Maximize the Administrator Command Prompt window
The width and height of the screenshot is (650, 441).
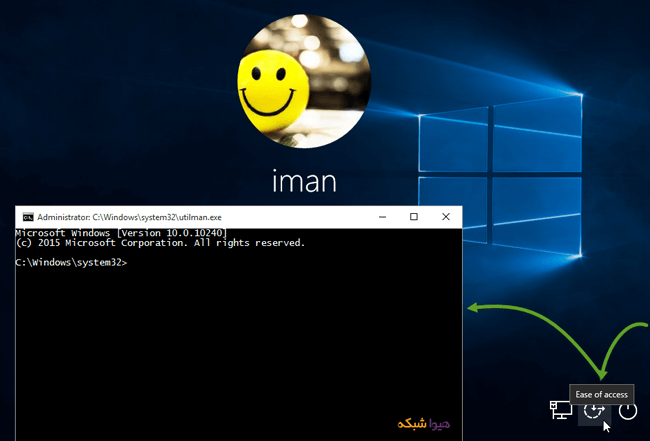pyautogui.click(x=414, y=217)
